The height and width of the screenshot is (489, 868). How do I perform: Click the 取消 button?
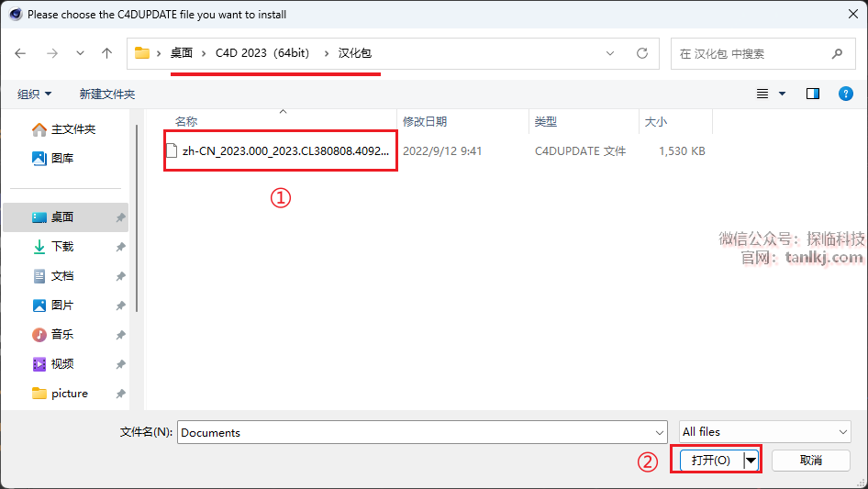point(811,461)
